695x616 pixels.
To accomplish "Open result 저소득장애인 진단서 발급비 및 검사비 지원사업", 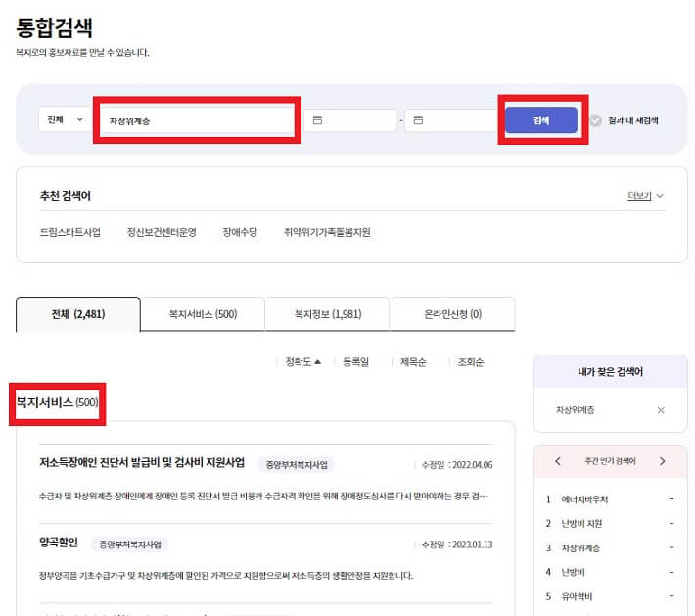I will (142, 462).
